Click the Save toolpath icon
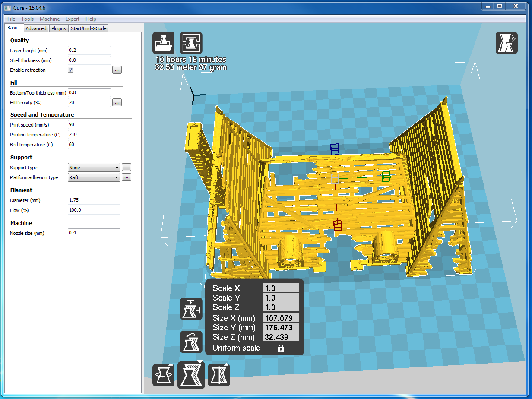The image size is (532, 399). pos(191,43)
